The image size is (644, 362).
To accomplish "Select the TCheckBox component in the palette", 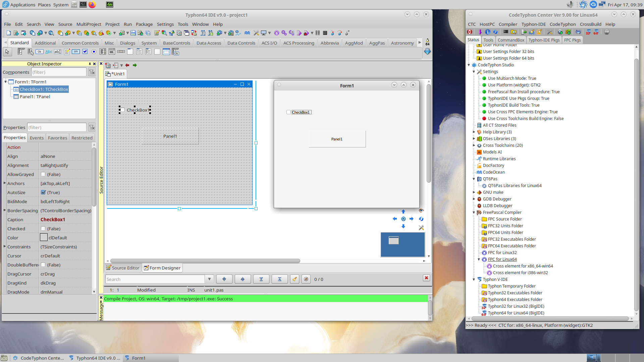I will point(85,52).
